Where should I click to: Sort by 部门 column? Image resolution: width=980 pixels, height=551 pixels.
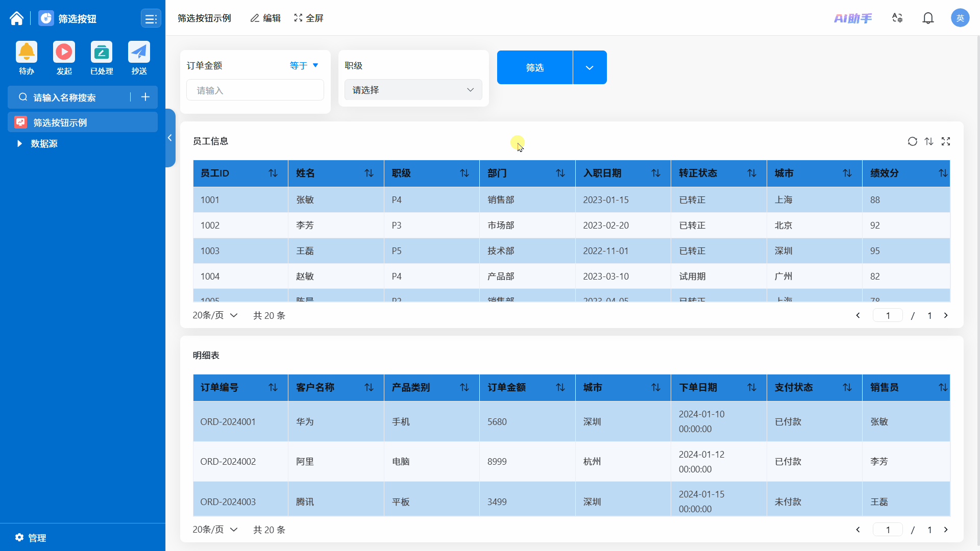tap(560, 173)
